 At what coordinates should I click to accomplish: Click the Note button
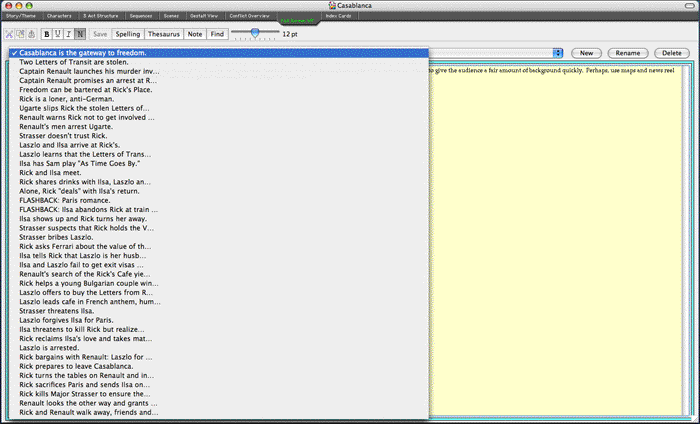pos(195,34)
